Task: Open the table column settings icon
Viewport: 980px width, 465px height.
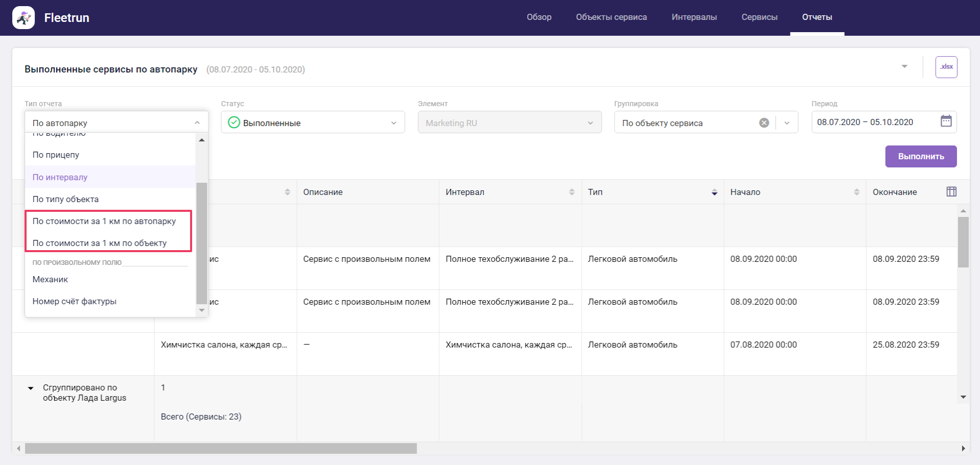Action: (951, 192)
